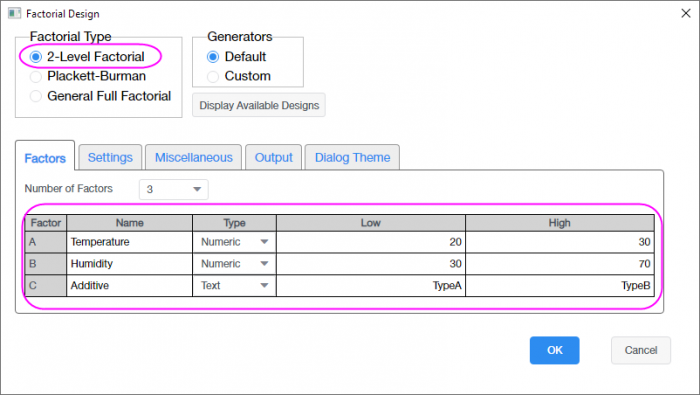Click Temperature Low value 20

371,242
